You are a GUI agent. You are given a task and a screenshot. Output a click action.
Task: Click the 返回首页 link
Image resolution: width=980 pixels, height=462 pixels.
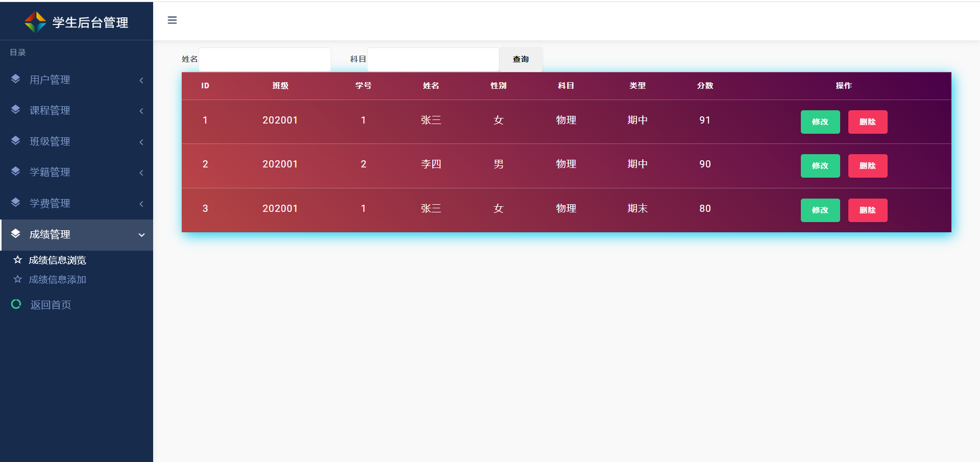click(51, 305)
